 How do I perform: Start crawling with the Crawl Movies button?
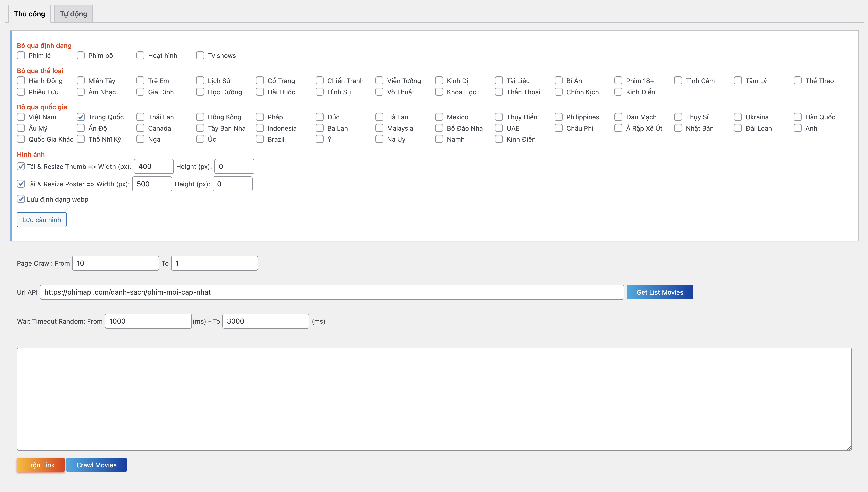96,465
